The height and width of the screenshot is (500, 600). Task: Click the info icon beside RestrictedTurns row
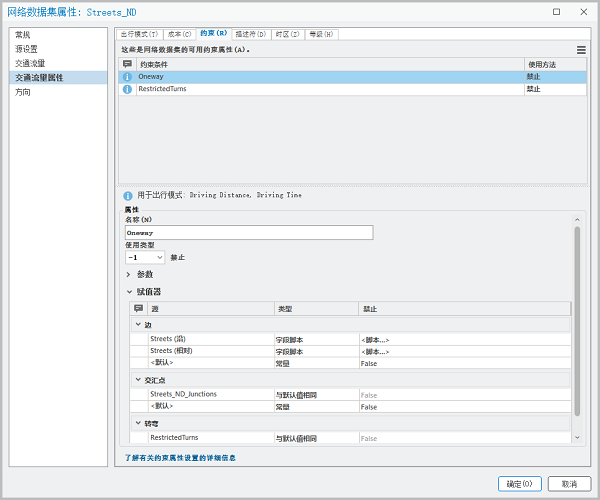(127, 89)
